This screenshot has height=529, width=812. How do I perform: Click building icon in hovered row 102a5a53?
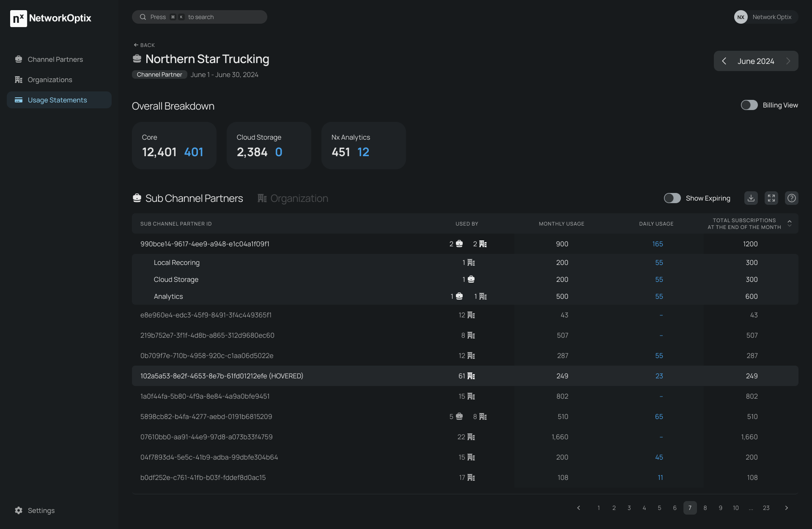[471, 376]
